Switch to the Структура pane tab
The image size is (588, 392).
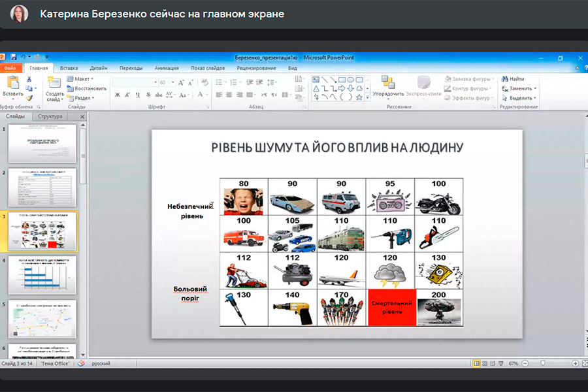tap(50, 116)
